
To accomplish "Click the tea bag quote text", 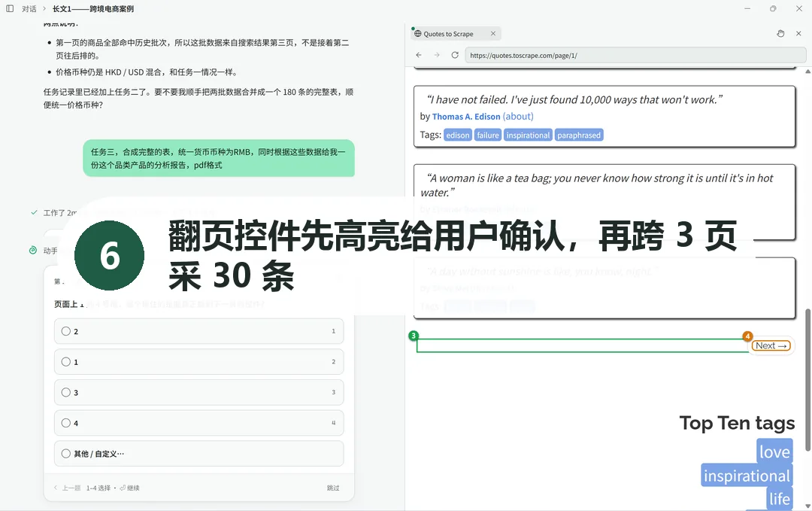I will (597, 185).
